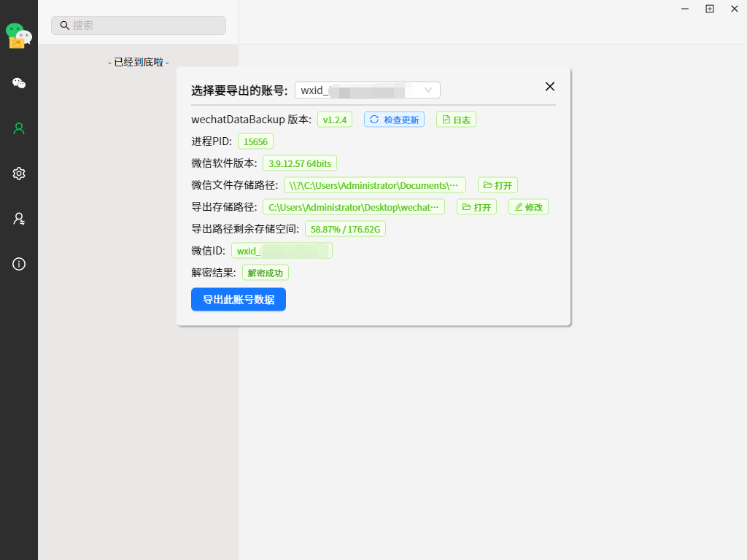747x560 pixels.
Task: Click the 58.87% / 176.62G storage indicator
Action: (x=345, y=228)
